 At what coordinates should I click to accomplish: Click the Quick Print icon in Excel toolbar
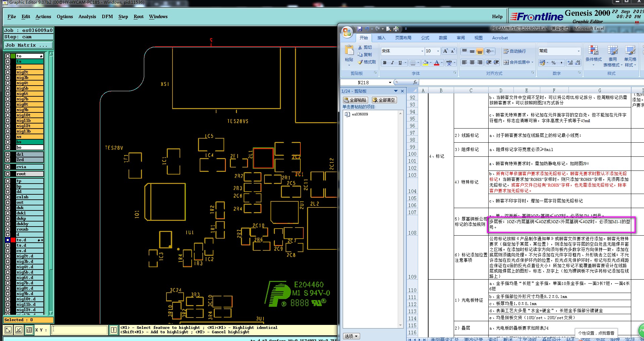tap(396, 29)
